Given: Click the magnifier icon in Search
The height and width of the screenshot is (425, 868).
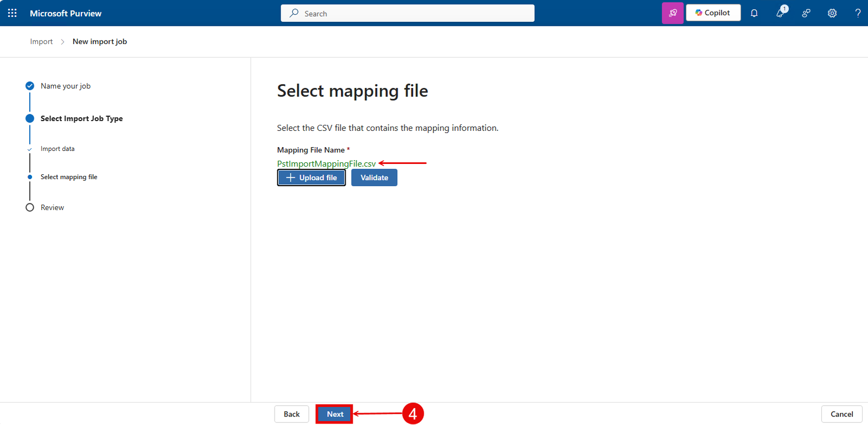Looking at the screenshot, I should 294,13.
